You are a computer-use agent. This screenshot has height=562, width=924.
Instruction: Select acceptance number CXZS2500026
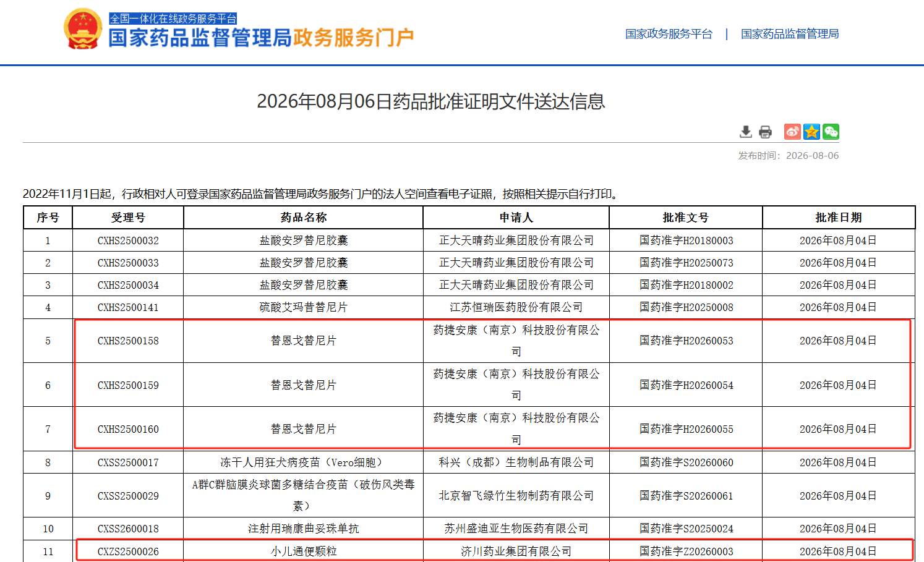[128, 551]
